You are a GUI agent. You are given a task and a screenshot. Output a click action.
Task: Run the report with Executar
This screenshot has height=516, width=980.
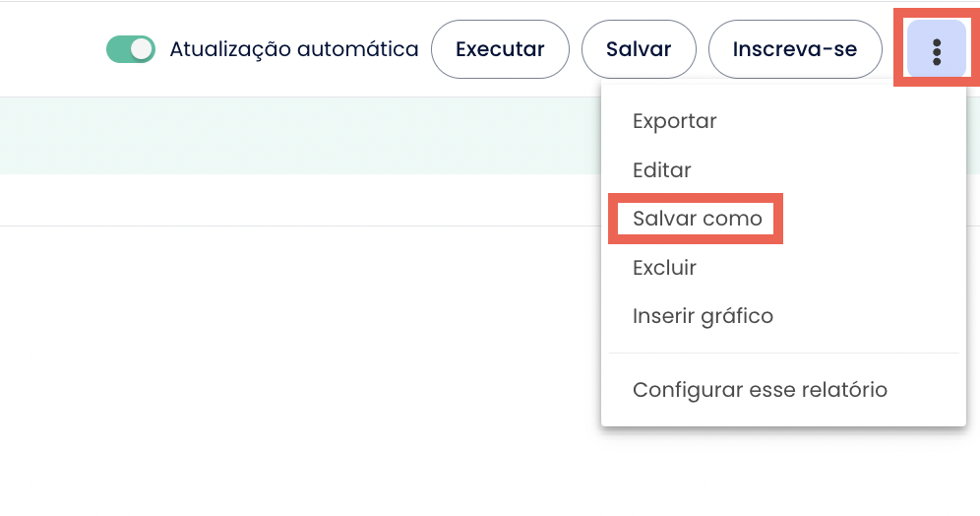pos(500,49)
